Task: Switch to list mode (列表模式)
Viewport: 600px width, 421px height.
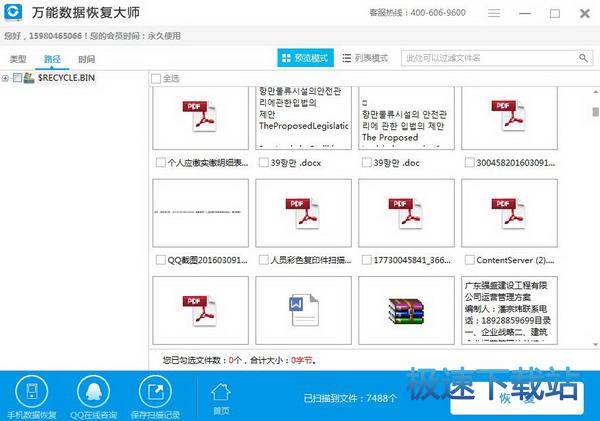Action: point(365,58)
